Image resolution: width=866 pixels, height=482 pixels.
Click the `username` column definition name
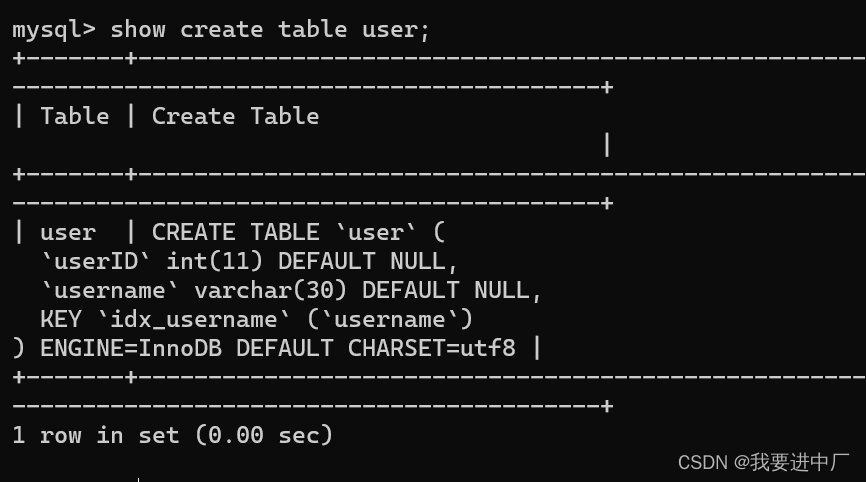coord(110,291)
